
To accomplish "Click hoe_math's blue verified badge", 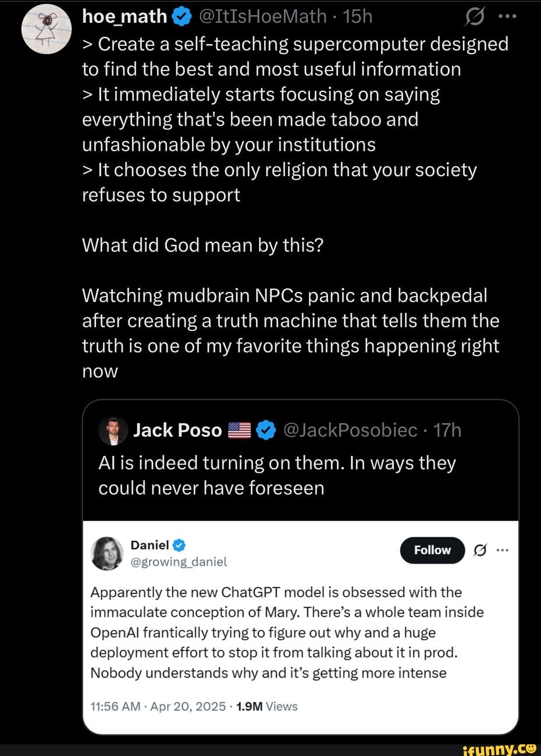I will [x=180, y=17].
